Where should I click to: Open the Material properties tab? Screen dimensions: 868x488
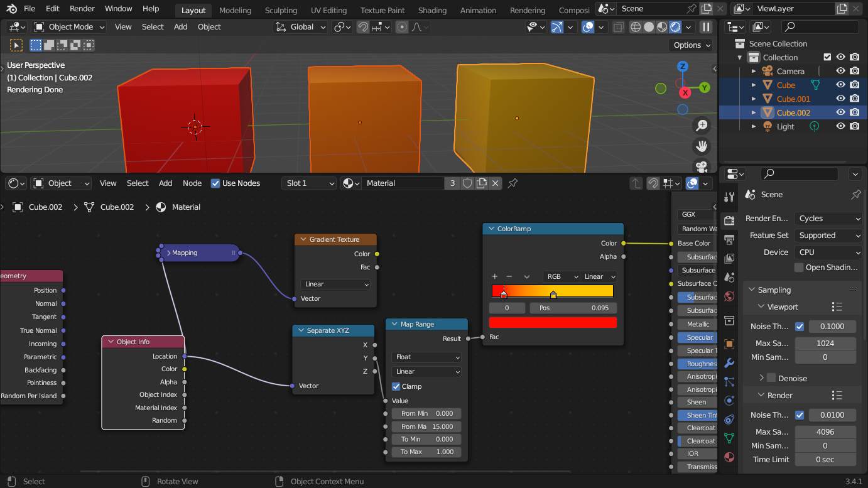coord(729,457)
